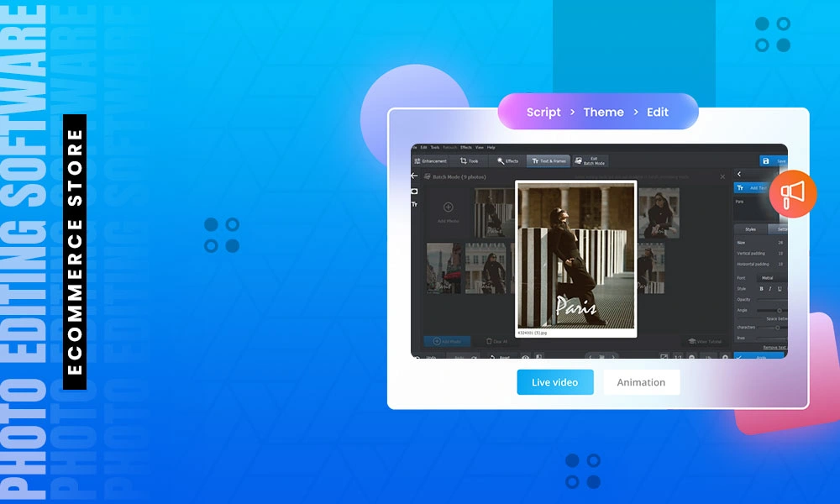Click the zoom out minus icon

pos(691,356)
